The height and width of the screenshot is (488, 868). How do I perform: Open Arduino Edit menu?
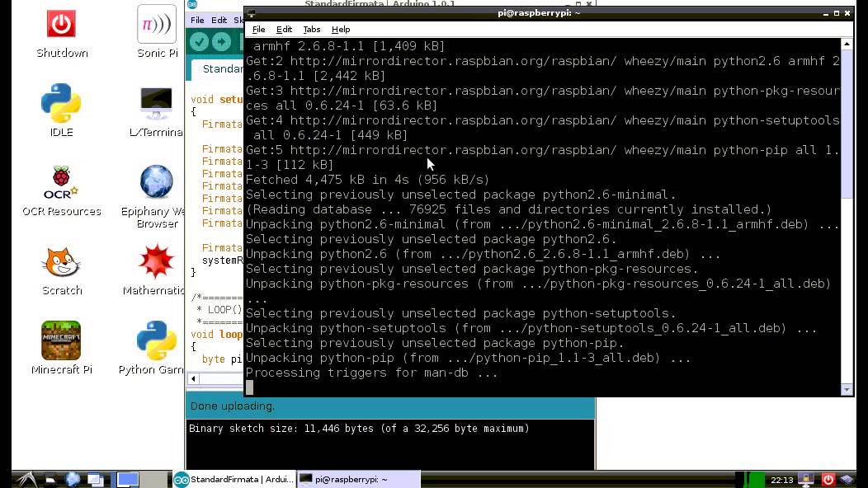219,20
